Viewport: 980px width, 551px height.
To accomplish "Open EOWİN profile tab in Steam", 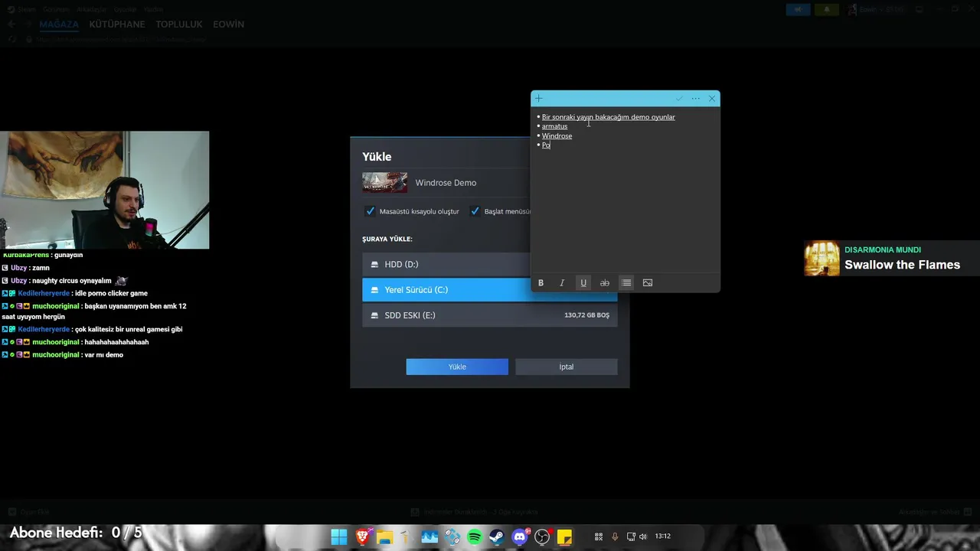I will (228, 24).
